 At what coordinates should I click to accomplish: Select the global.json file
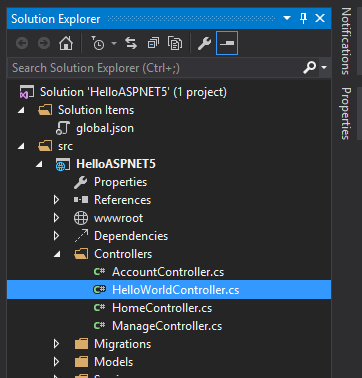pos(105,128)
